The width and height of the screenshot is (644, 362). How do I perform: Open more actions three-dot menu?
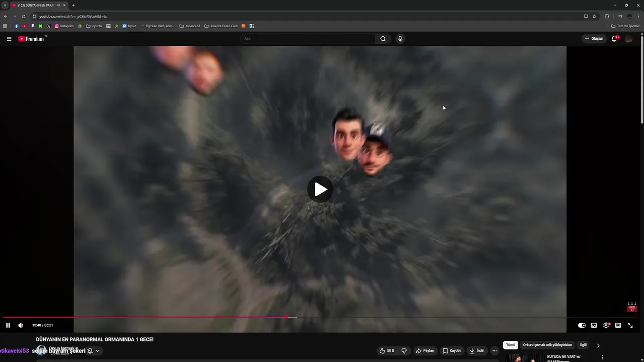495,350
